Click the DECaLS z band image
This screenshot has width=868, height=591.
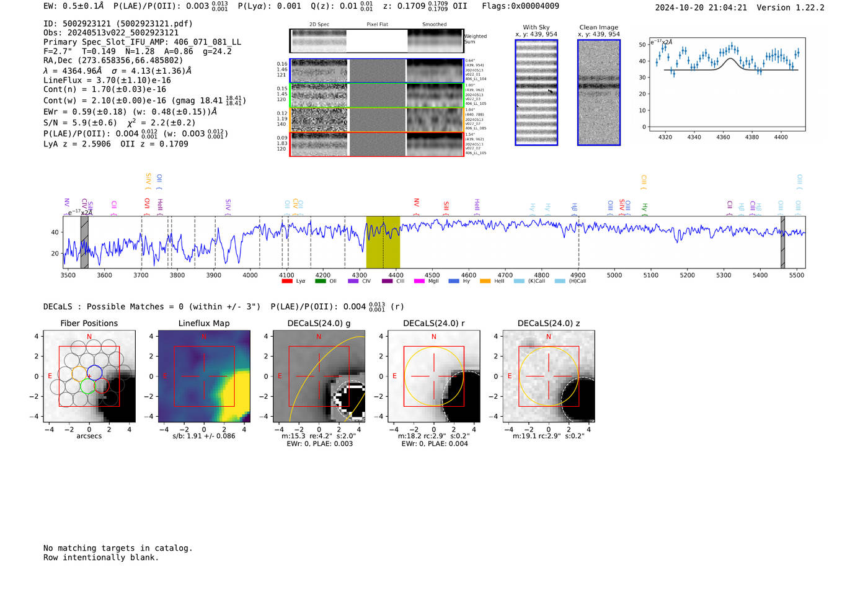click(548, 376)
